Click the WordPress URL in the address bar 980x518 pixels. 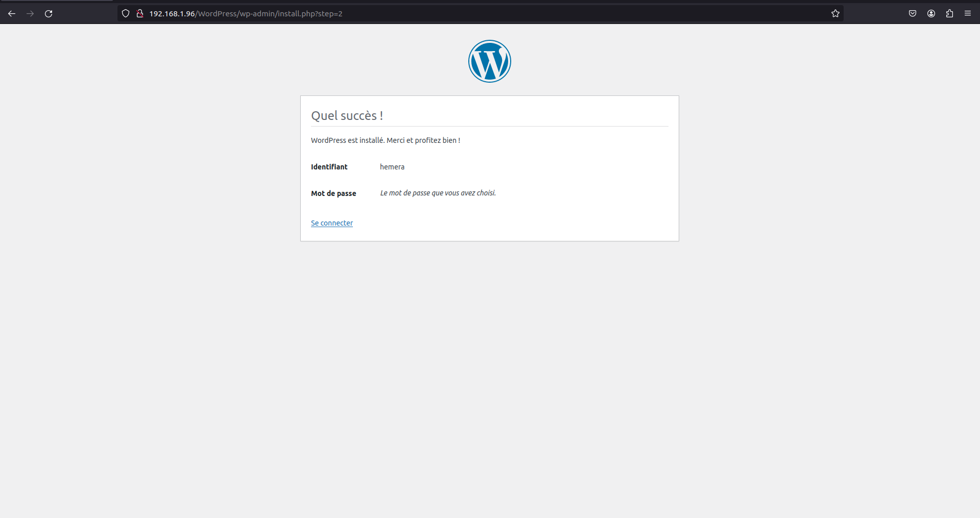pyautogui.click(x=245, y=14)
